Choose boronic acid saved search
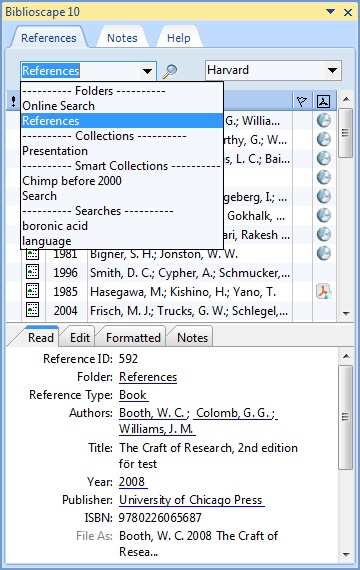Image resolution: width=360 pixels, height=570 pixels. click(122, 226)
